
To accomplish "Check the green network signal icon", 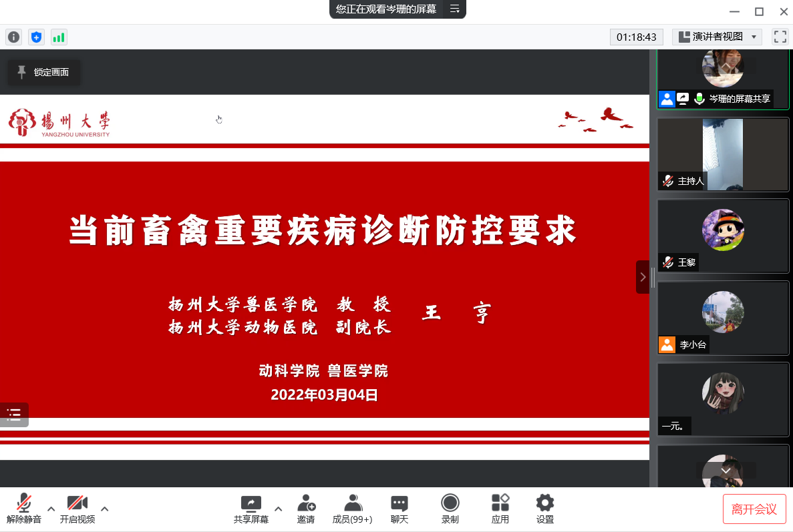I will point(59,37).
